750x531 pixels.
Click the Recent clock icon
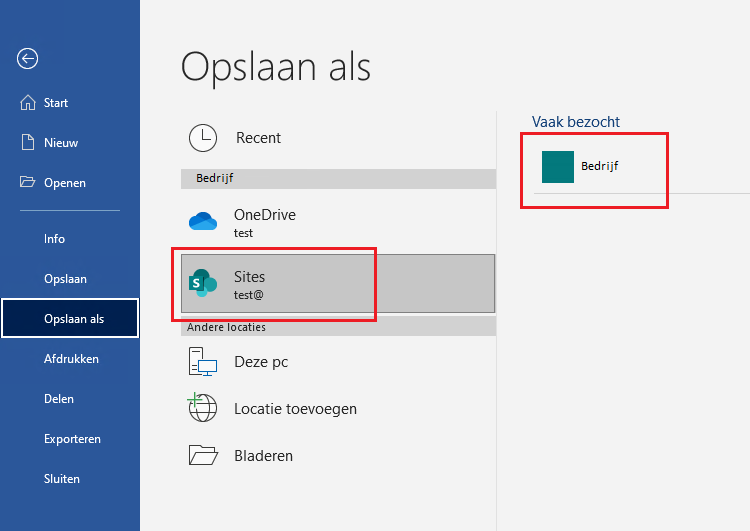203,138
